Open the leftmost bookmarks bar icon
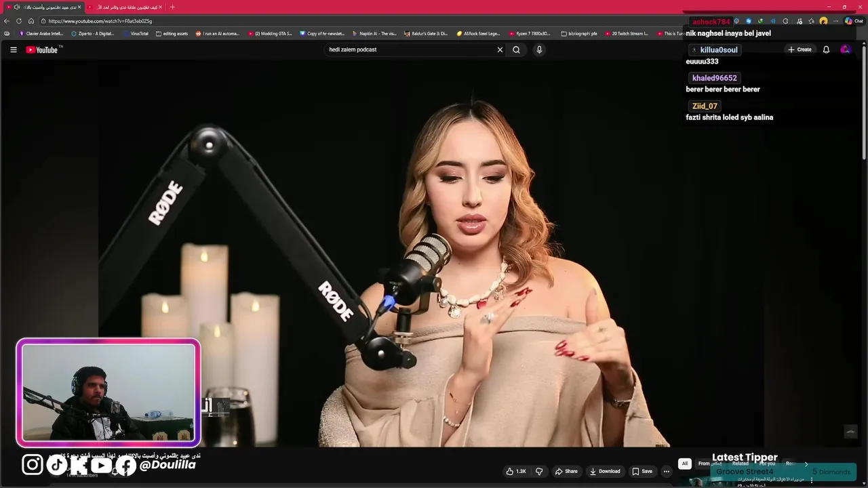868x488 pixels. 7,33
